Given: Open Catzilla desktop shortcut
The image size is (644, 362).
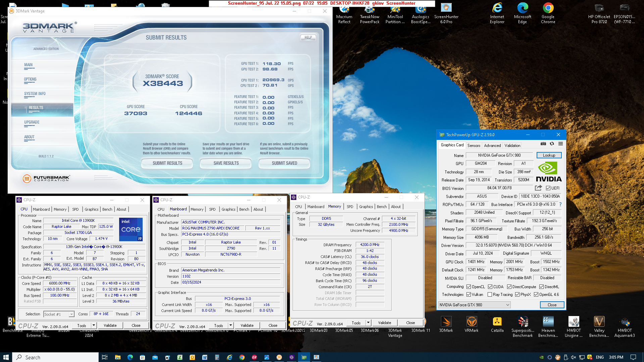Looking at the screenshot, I should click(497, 325).
